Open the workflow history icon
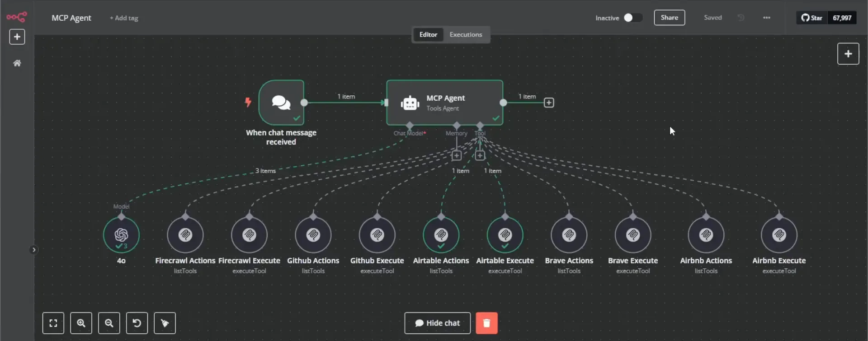 741,18
